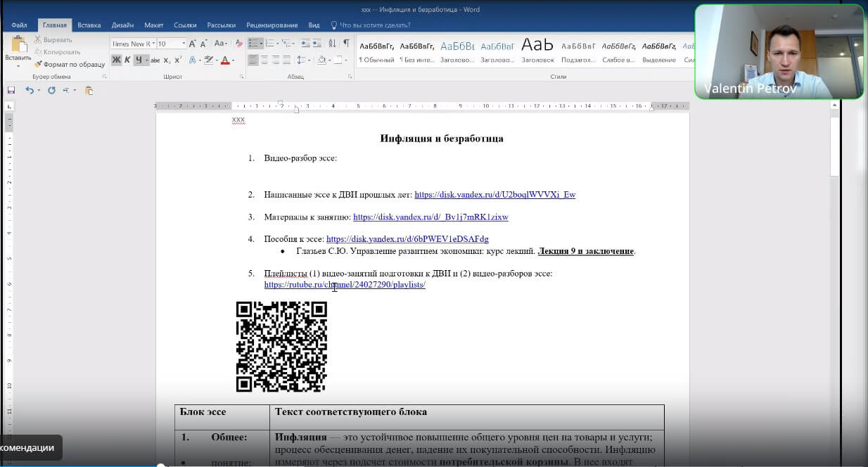Image resolution: width=868 pixels, height=467 pixels.
Task: Open the U2boqlWVVXi_Ew Yandex disk link
Action: pyautogui.click(x=494, y=195)
